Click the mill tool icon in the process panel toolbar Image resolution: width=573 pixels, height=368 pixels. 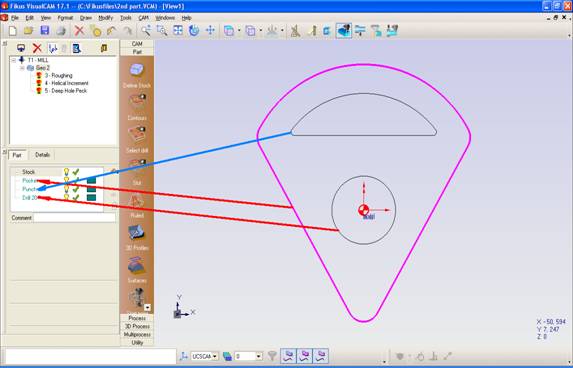(21, 48)
